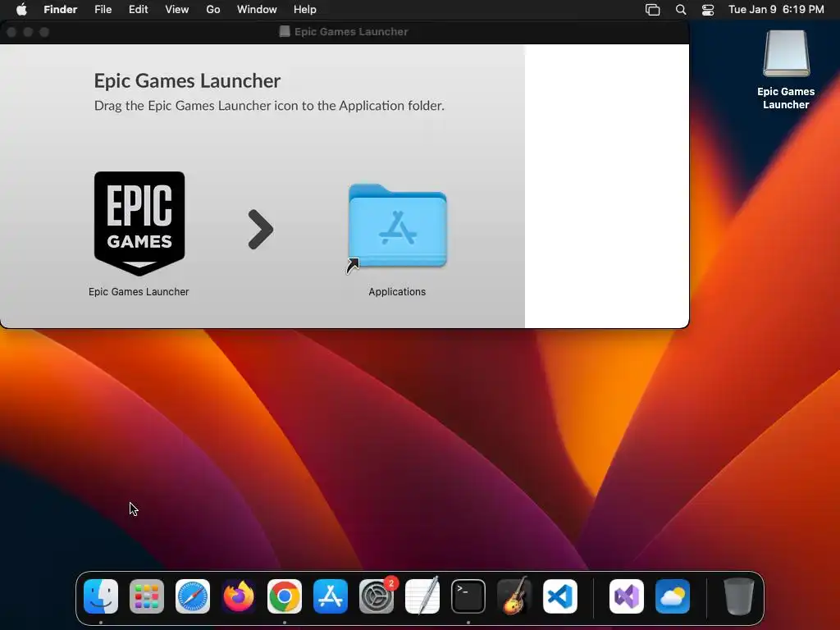Open the Window menu
Viewport: 840px width, 630px height.
pyautogui.click(x=257, y=9)
